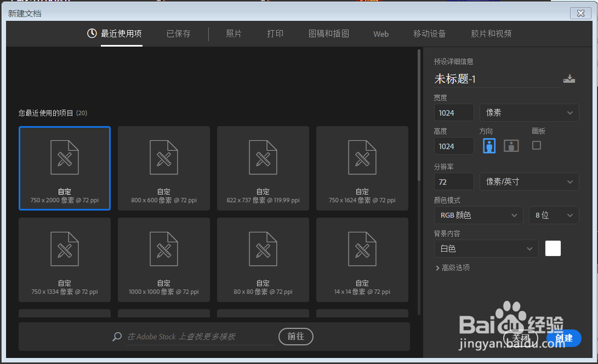Click the search magnifier icon for Adobe Stock
The image size is (598, 364).
pos(117,337)
